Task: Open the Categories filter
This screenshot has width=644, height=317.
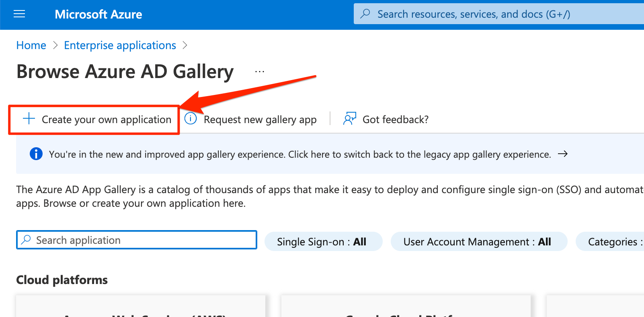Action: (x=610, y=241)
